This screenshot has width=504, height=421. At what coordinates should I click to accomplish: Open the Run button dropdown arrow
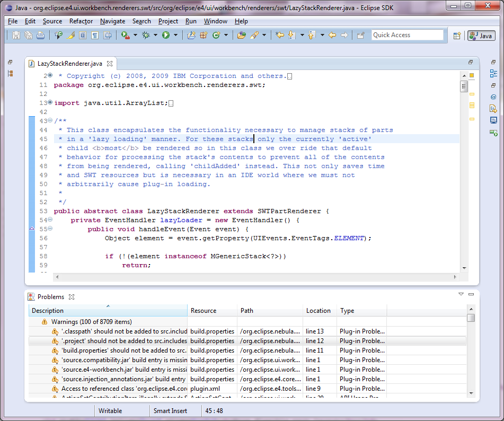pos(175,35)
